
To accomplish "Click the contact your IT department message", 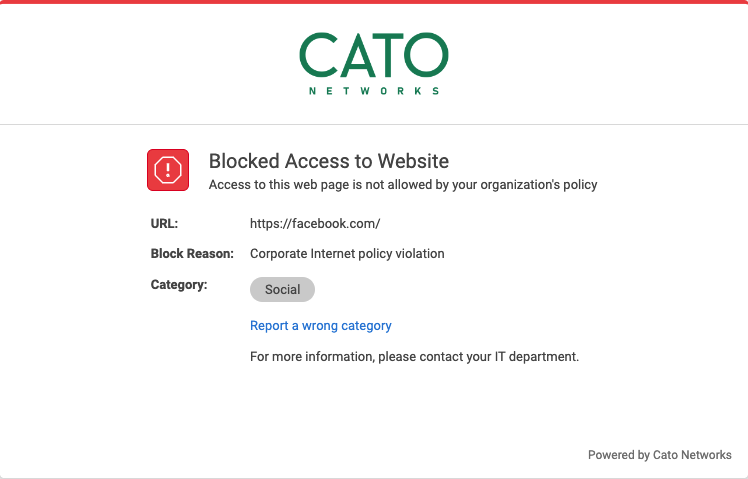I will click(x=414, y=356).
